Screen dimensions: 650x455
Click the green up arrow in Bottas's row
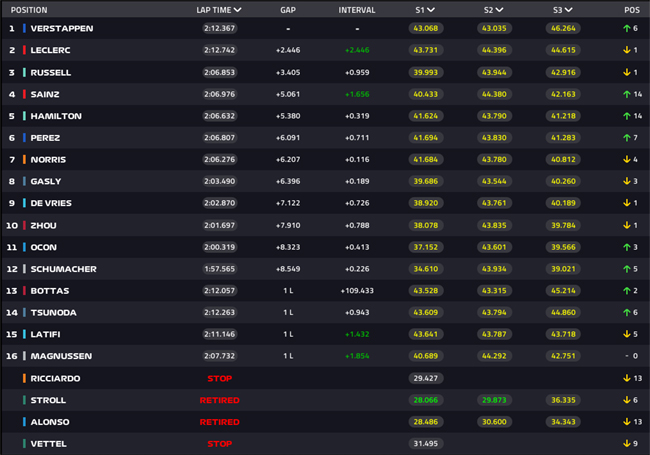click(622, 291)
